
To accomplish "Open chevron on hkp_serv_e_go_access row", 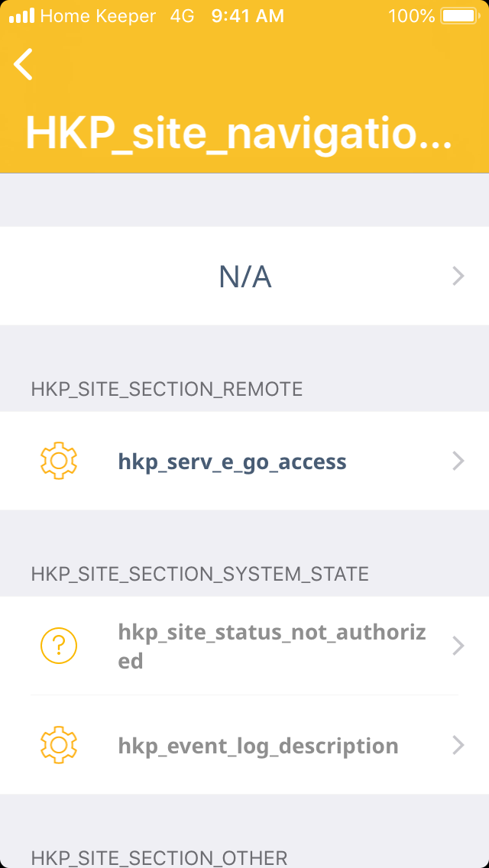I will 458,461.
